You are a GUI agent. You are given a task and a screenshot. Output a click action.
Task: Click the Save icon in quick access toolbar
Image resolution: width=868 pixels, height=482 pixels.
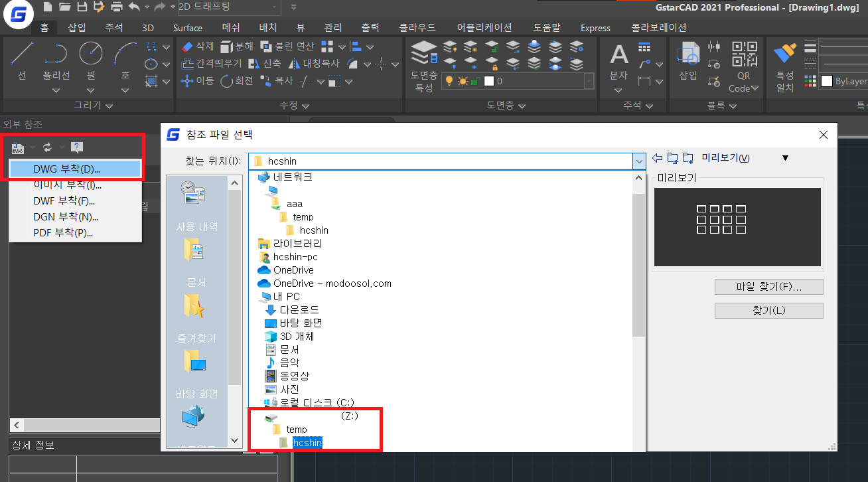[82, 7]
